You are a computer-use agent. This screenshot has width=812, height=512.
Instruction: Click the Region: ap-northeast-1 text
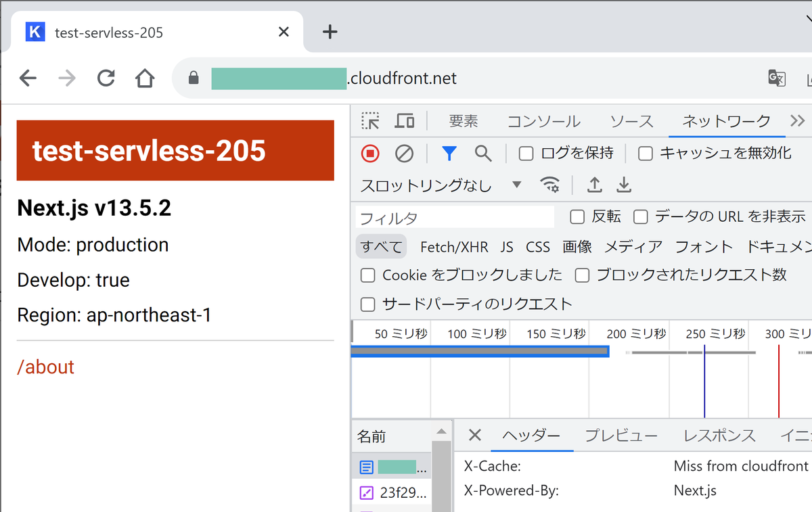tap(114, 316)
